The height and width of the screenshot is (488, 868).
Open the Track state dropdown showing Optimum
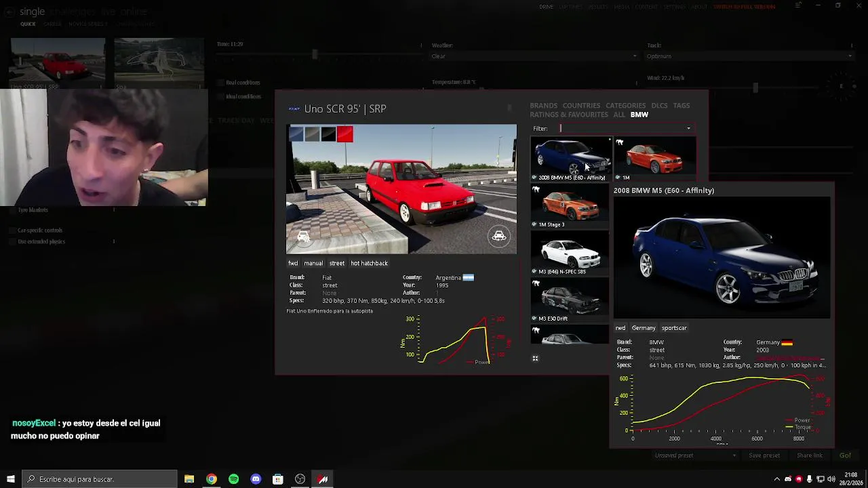(x=749, y=56)
